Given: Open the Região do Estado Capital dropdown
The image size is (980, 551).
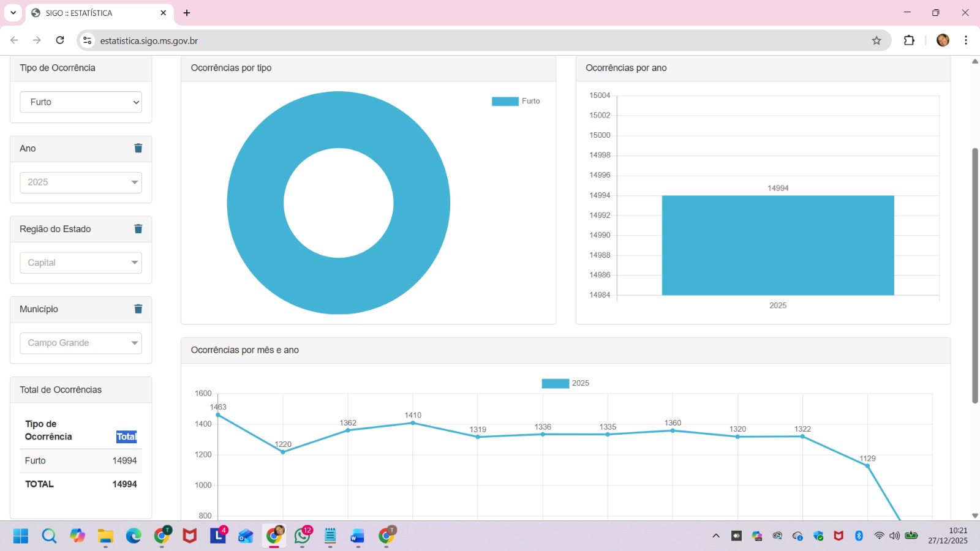Looking at the screenshot, I should (x=81, y=263).
